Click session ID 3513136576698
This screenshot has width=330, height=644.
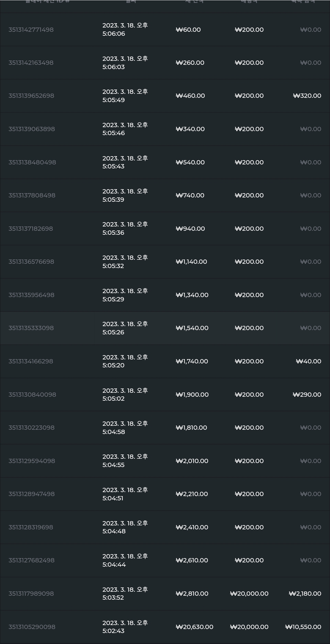click(31, 262)
